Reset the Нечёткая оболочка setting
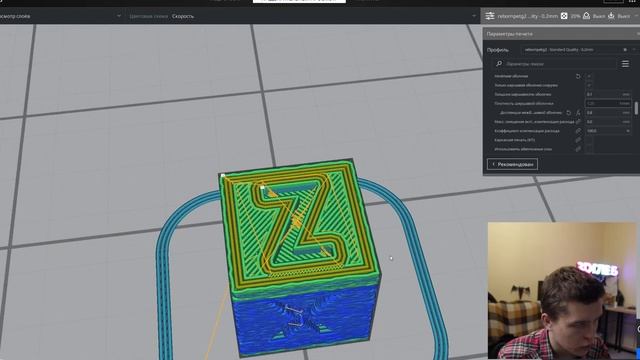This screenshot has width=640, height=360. (578, 76)
